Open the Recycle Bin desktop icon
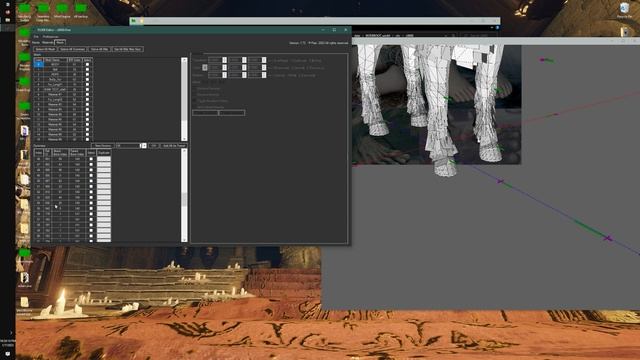The width and height of the screenshot is (640, 360). (x=624, y=10)
